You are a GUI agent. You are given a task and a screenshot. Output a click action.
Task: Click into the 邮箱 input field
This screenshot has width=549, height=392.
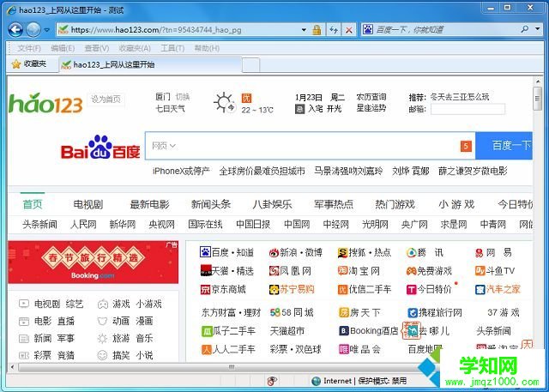(468, 109)
